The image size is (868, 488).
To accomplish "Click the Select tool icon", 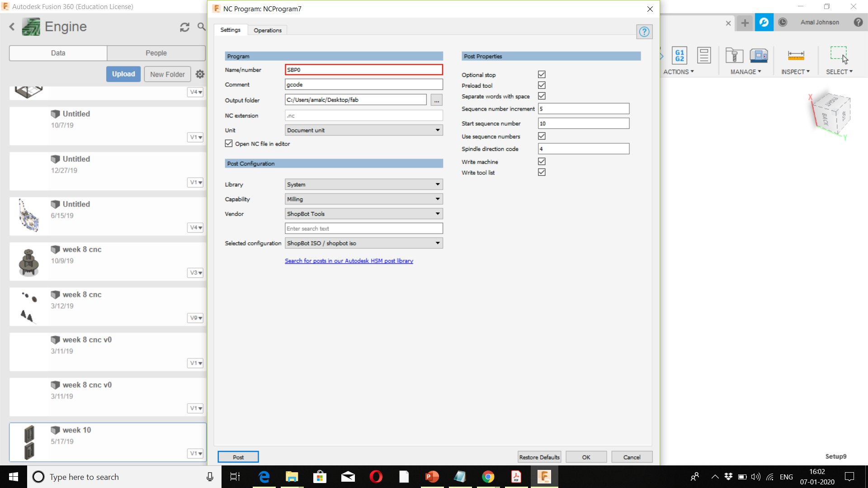I will pos(839,56).
